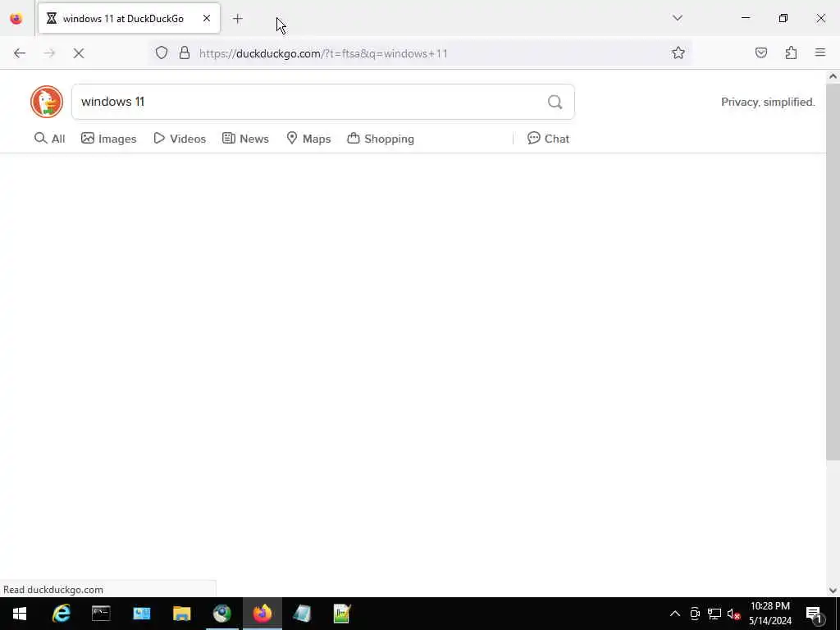Open Action Center notifications
Image resolution: width=840 pixels, height=630 pixels.
(815, 614)
